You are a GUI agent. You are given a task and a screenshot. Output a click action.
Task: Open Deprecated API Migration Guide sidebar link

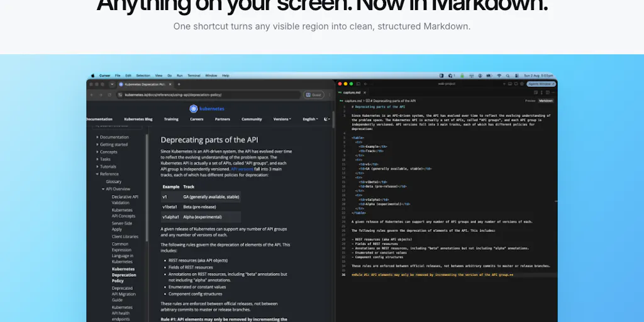[124, 294]
